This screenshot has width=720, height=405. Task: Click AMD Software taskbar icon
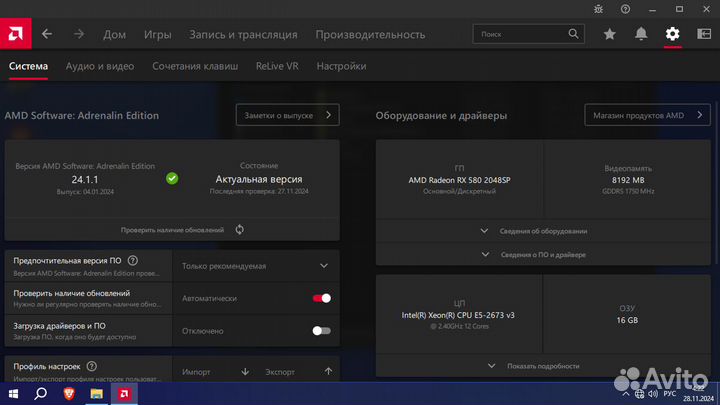pos(124,394)
